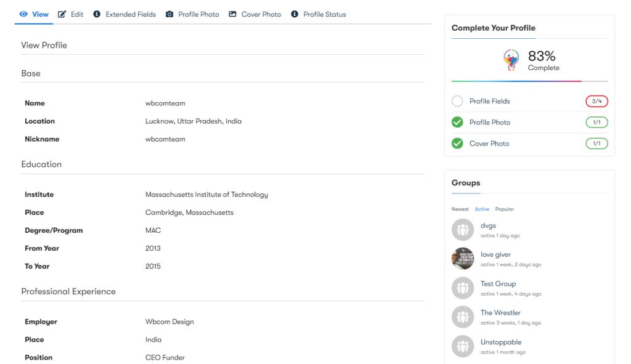Click the profile completion progress bar
The image size is (631, 364).
coord(529,81)
